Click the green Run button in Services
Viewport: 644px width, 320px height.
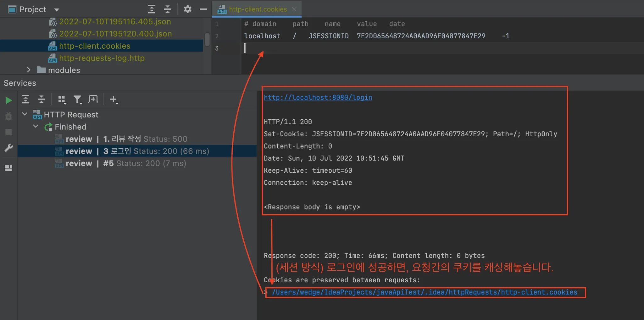(x=9, y=100)
